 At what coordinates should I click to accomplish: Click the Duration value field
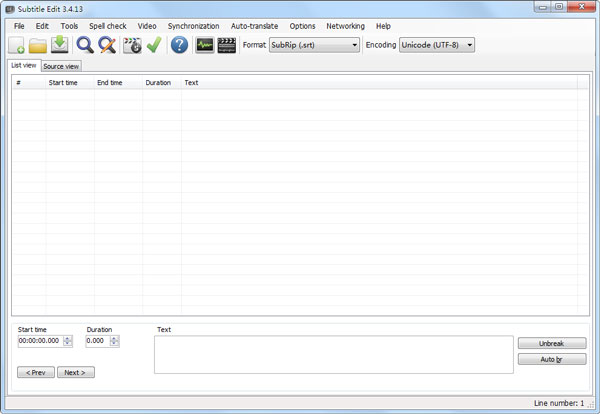98,341
